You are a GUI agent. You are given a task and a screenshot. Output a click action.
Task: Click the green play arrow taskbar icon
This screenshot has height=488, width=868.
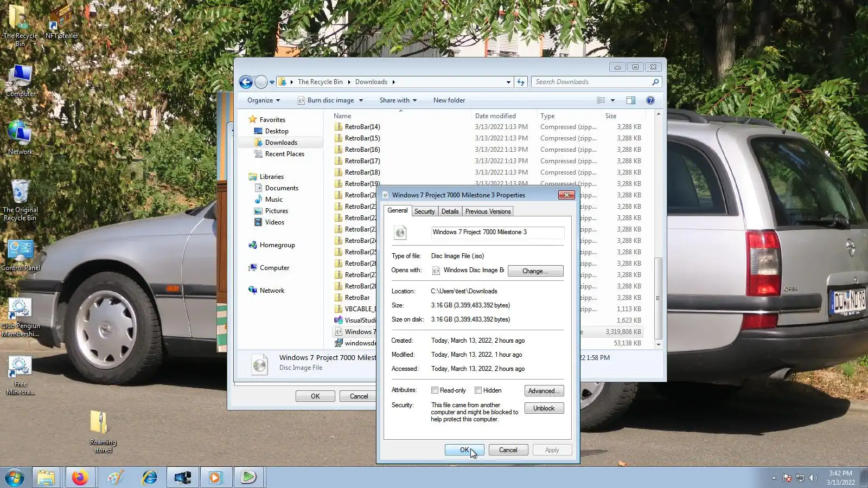click(248, 478)
